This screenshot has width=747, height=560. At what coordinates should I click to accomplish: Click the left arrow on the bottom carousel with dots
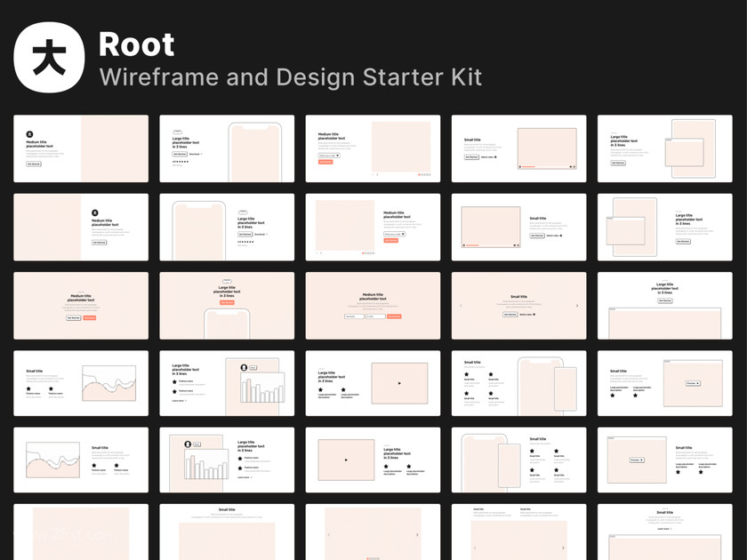click(x=329, y=535)
